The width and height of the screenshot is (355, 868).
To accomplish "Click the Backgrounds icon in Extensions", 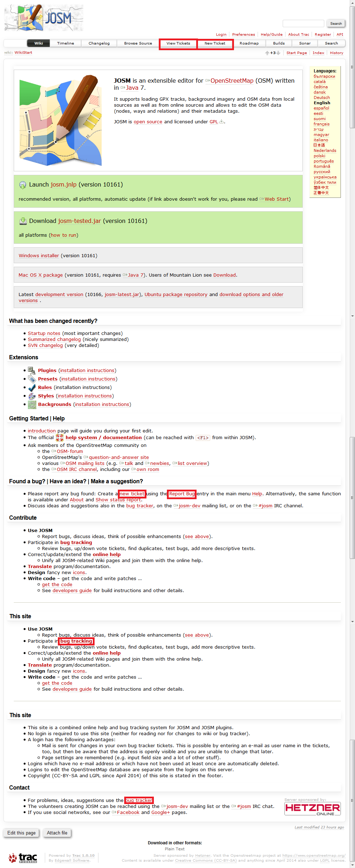I will coord(32,405).
